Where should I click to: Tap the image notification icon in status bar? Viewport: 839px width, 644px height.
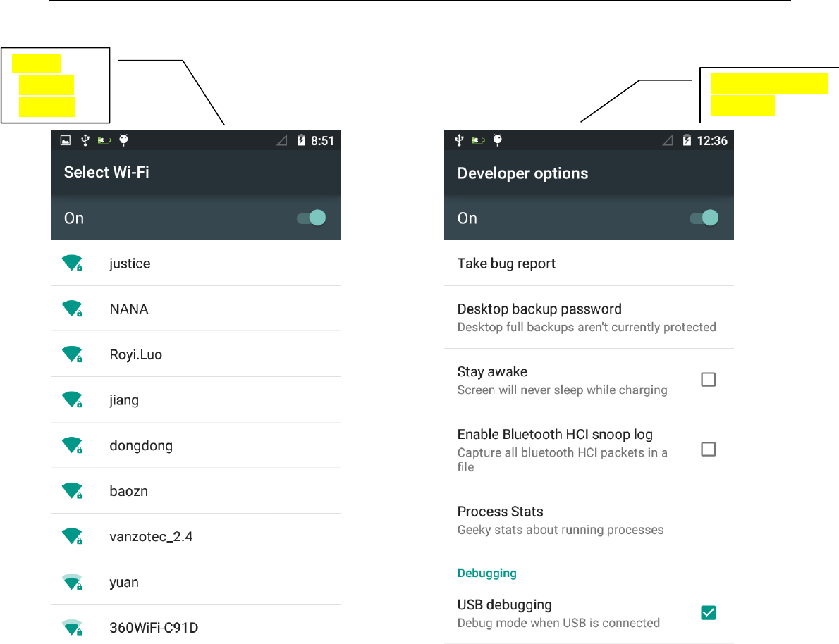coord(66,140)
